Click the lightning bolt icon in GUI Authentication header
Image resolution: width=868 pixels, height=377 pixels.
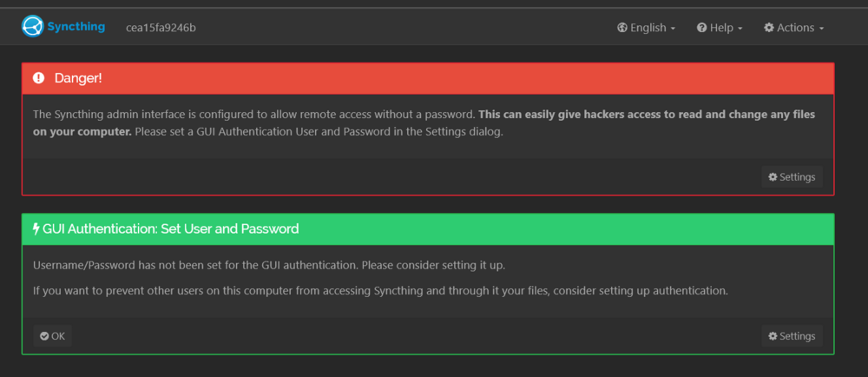click(x=36, y=228)
